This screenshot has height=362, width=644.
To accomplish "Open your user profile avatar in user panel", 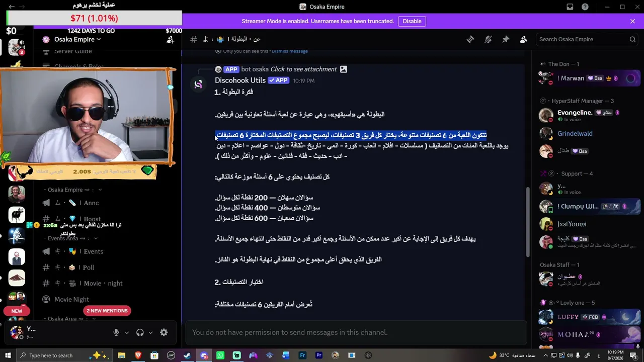I will click(x=17, y=332).
